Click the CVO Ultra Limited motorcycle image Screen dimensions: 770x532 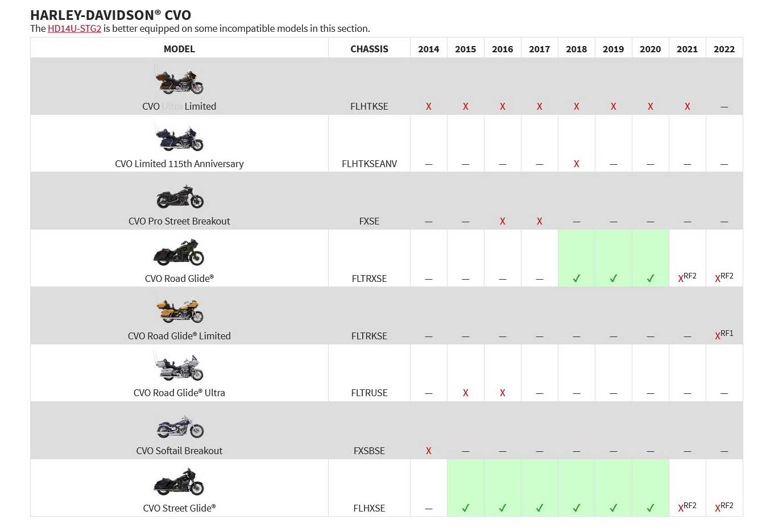point(179,80)
